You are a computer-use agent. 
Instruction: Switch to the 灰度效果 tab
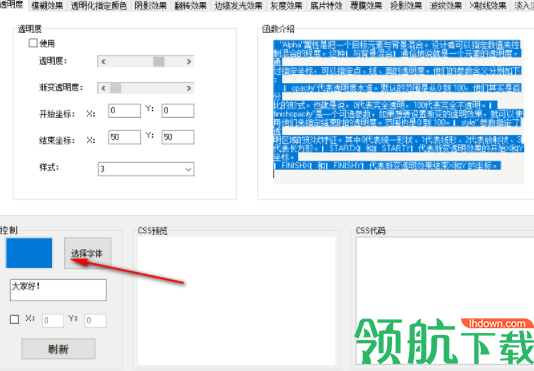coord(286,5)
